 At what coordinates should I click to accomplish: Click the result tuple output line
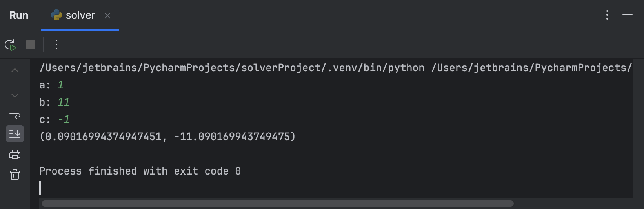pyautogui.click(x=167, y=137)
